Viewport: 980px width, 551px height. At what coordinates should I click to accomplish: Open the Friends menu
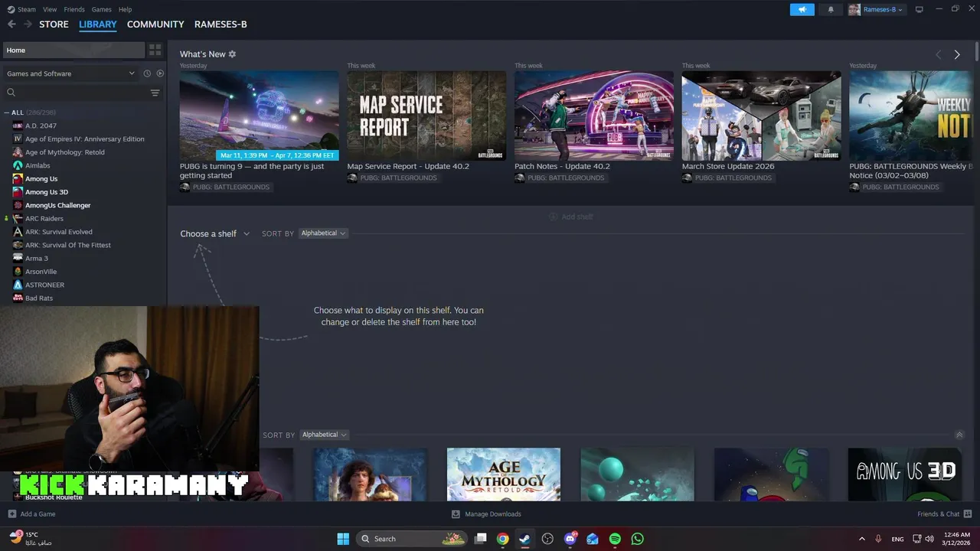coord(74,9)
